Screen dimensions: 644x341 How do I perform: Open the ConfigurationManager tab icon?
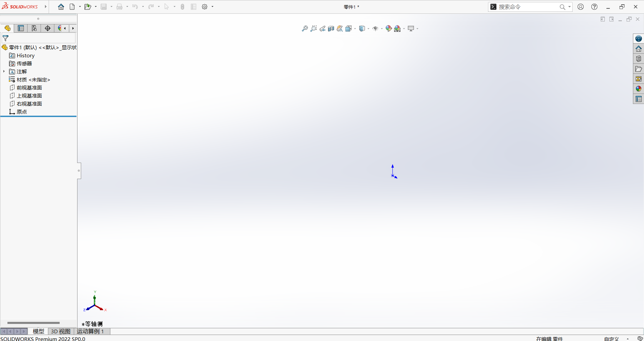[x=34, y=29]
